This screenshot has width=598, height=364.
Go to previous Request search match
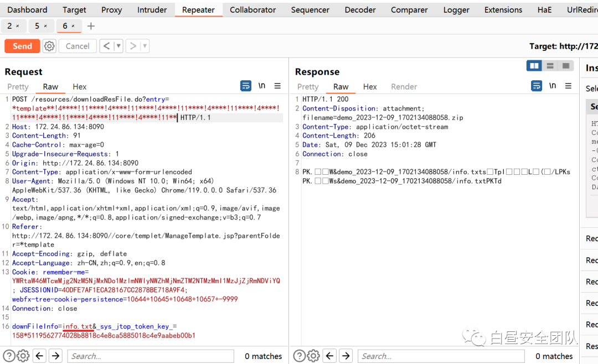click(x=39, y=356)
